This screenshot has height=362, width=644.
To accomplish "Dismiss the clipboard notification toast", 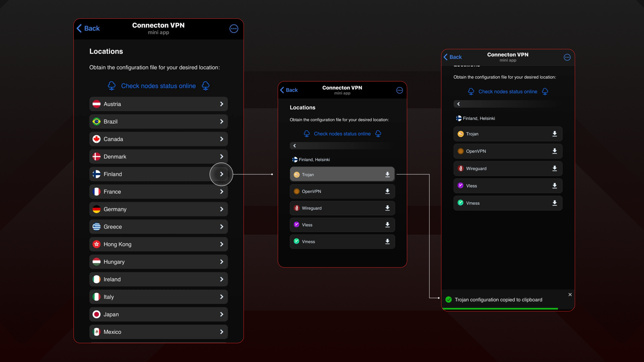I will point(570,295).
